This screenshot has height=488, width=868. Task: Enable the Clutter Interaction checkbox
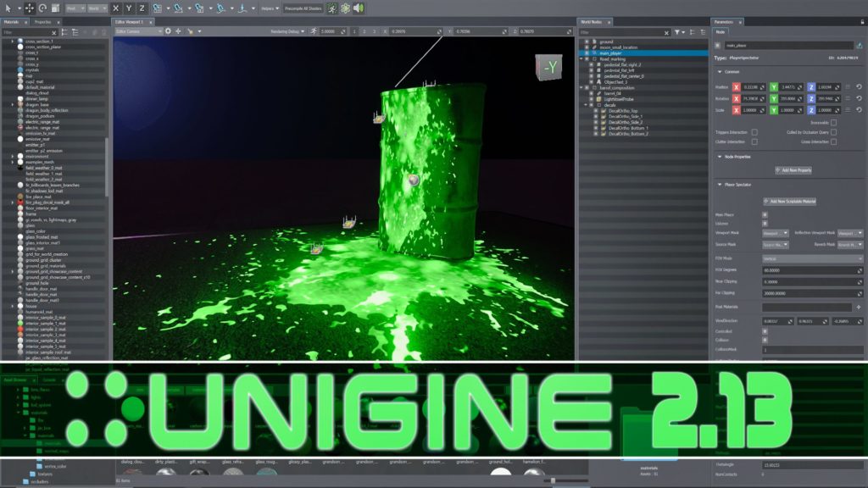pyautogui.click(x=754, y=141)
